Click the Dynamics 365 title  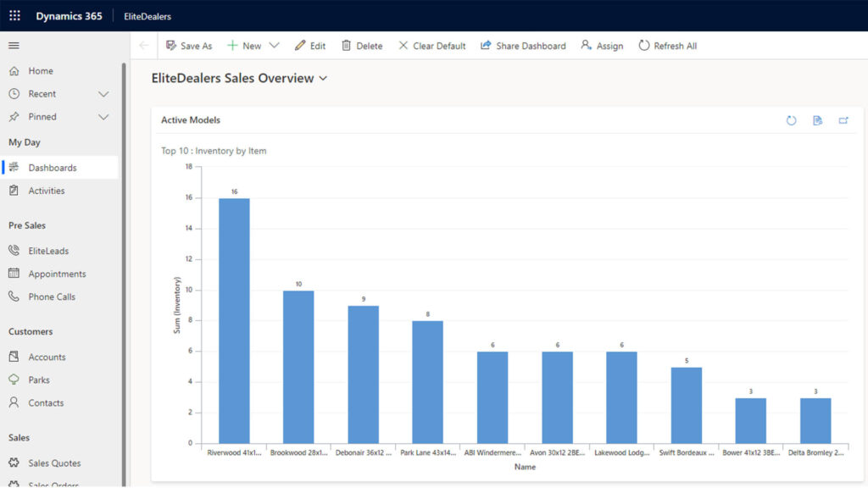(69, 16)
